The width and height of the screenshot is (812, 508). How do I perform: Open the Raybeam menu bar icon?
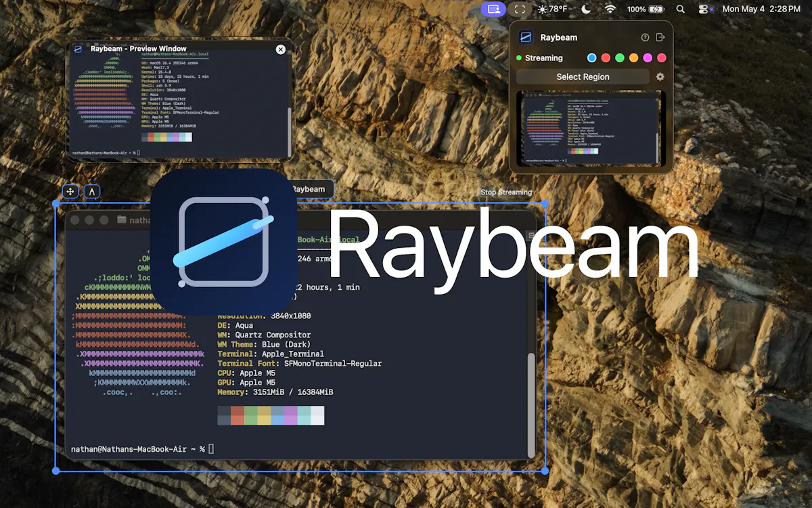click(x=493, y=9)
